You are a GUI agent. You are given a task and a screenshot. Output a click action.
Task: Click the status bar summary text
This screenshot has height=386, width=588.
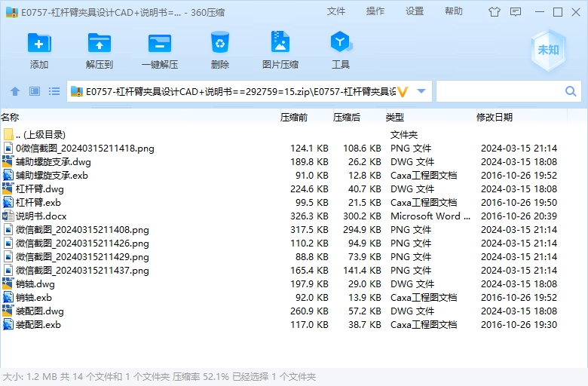coord(159,376)
